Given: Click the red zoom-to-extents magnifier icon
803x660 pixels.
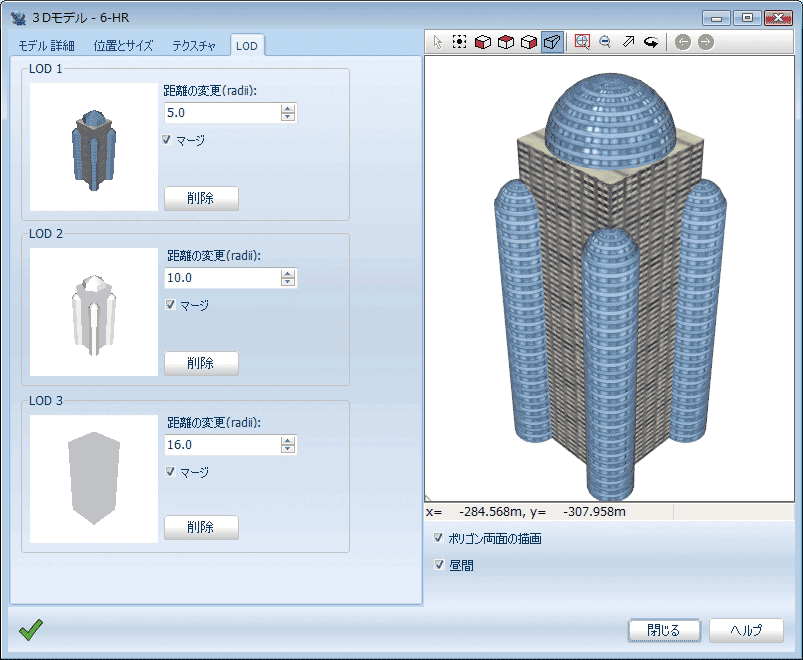Looking at the screenshot, I should (x=582, y=42).
